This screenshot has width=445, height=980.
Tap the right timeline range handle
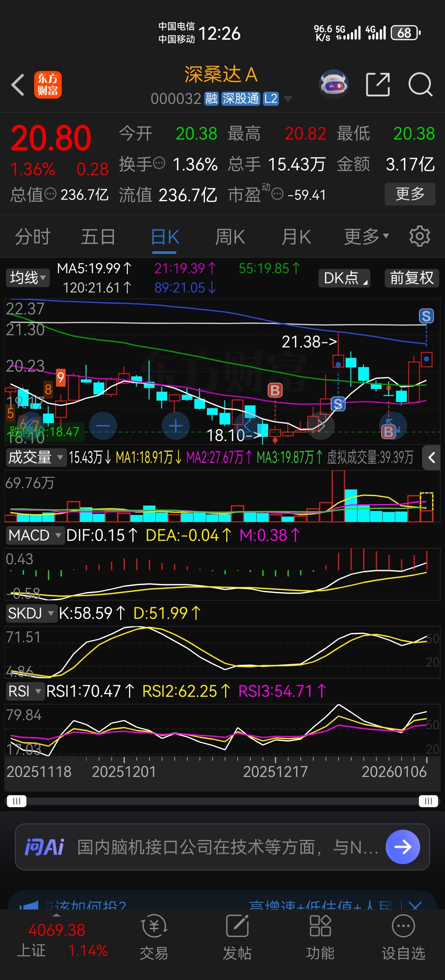click(428, 801)
